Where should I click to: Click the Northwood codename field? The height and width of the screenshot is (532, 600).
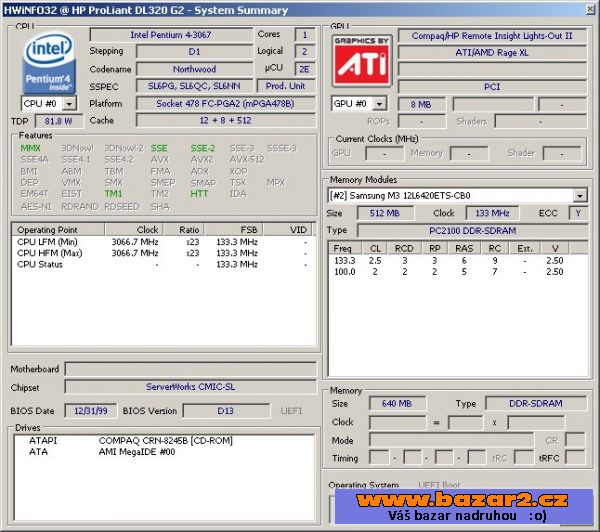194,69
